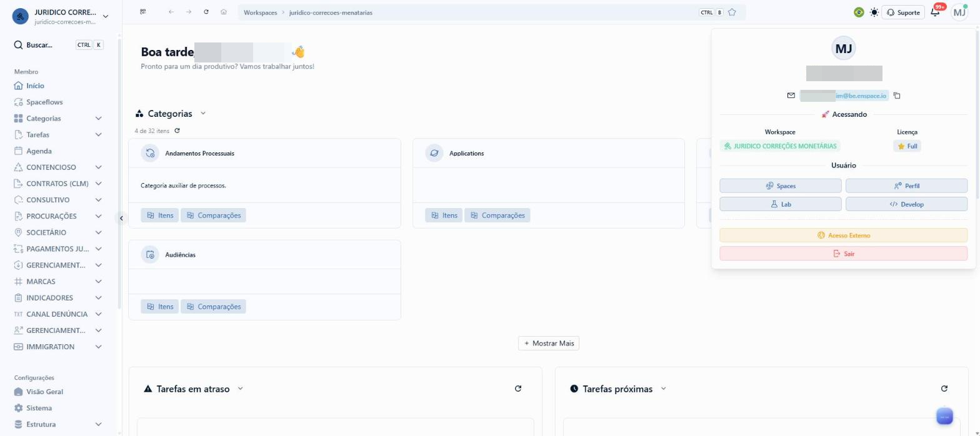Toggle light/dark theme sun icon

(874, 12)
